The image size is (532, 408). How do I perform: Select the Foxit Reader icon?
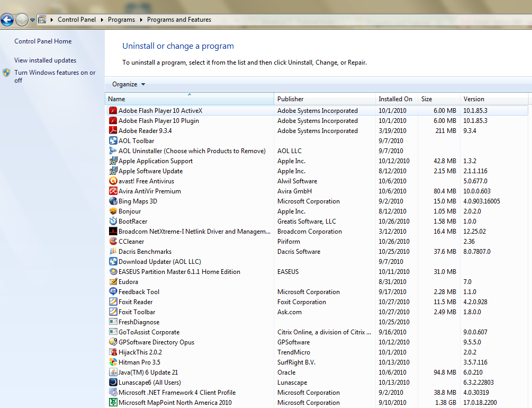113,301
